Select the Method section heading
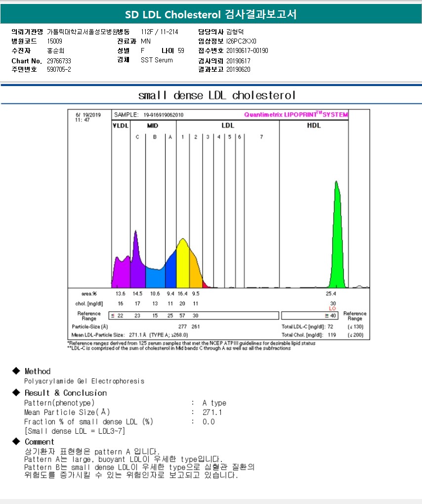This screenshot has width=422, height=504. pyautogui.click(x=38, y=371)
